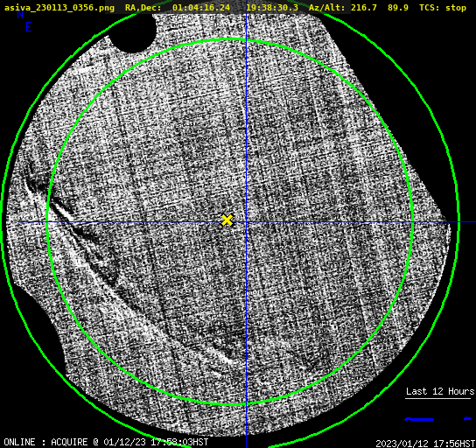Click the short blue segment at bottom right

click(x=468, y=419)
